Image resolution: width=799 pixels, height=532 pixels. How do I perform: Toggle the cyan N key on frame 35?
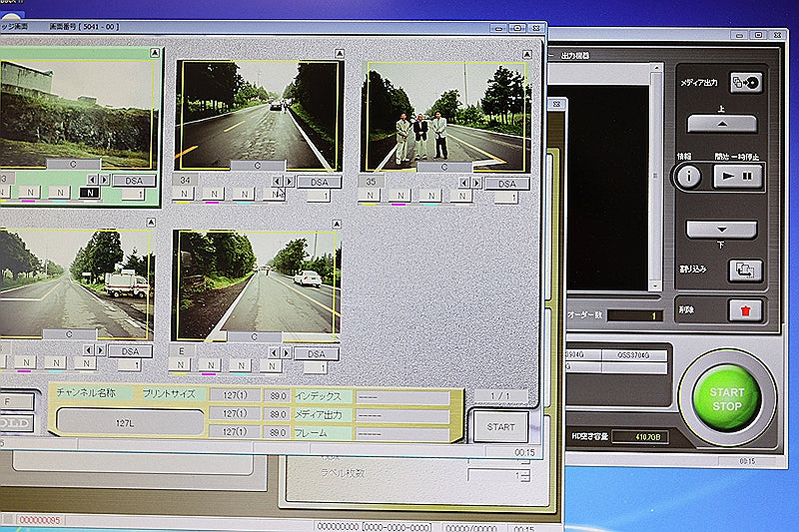click(431, 196)
